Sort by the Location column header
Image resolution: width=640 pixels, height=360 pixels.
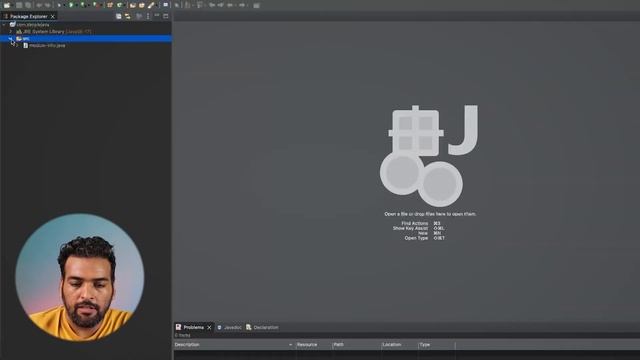click(399, 345)
